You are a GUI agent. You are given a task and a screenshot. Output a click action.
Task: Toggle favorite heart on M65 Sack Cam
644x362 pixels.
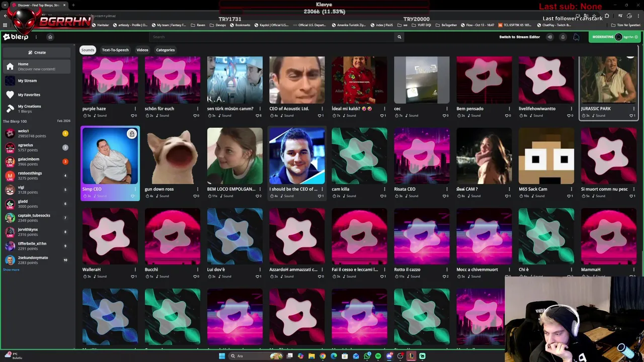(570, 196)
